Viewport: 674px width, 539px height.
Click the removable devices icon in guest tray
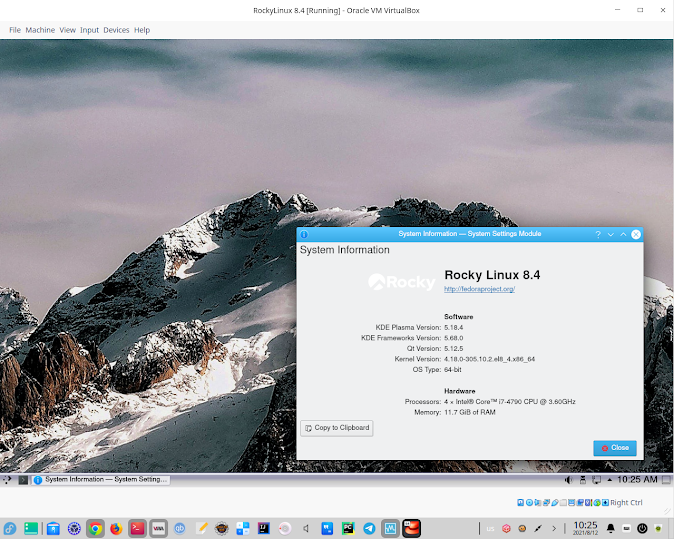pyautogui.click(x=583, y=480)
